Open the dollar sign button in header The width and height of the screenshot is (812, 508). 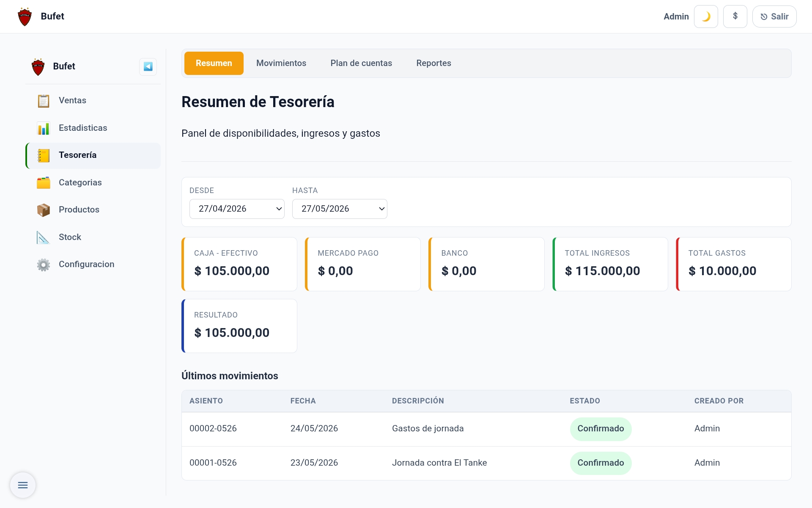(735, 17)
